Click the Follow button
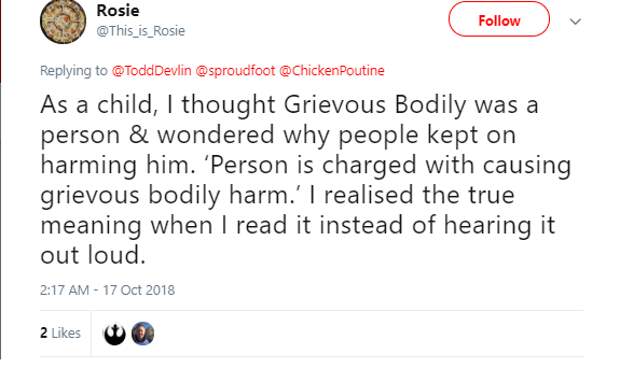This screenshot has height=368, width=620. tap(499, 19)
